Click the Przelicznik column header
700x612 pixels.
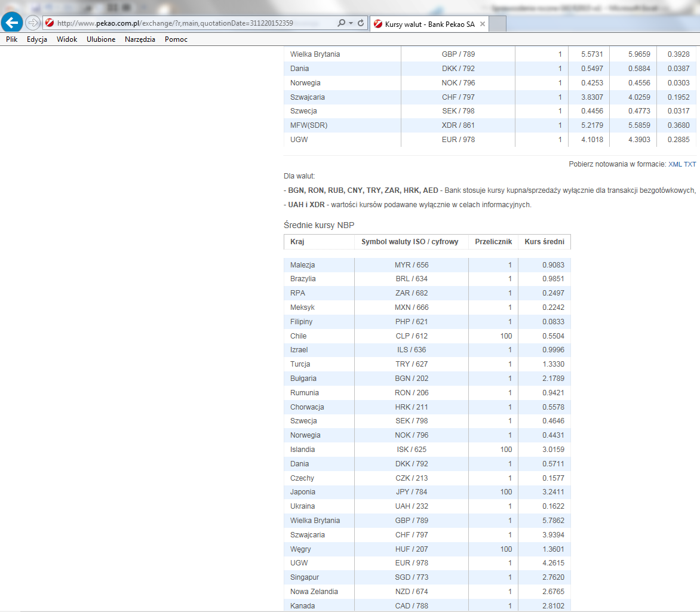click(x=493, y=241)
